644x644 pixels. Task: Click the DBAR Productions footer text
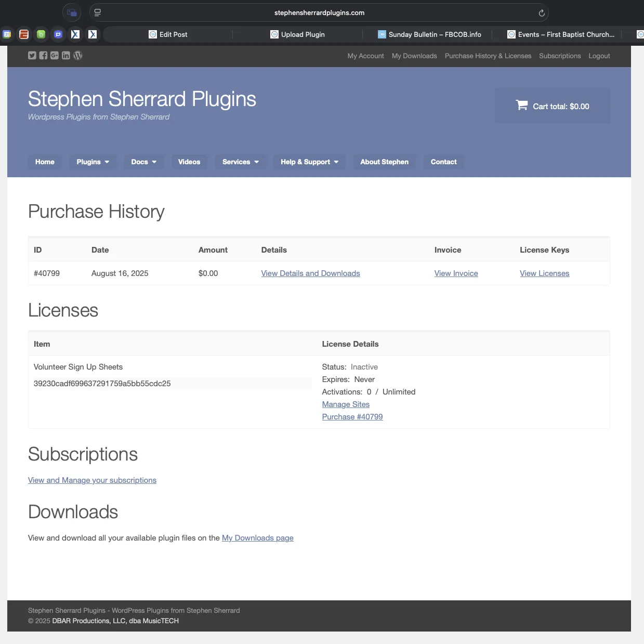click(115, 621)
